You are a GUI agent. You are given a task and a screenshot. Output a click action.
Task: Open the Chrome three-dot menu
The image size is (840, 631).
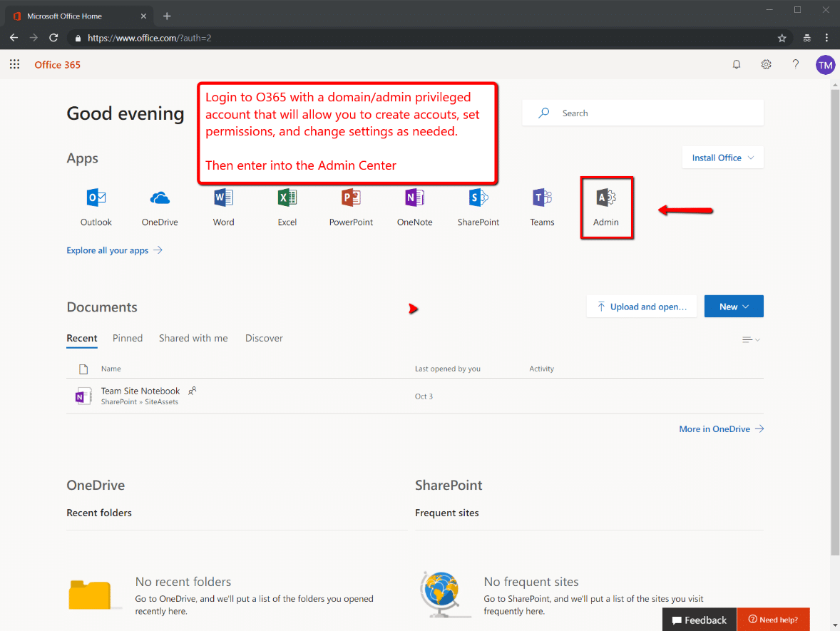tap(826, 38)
